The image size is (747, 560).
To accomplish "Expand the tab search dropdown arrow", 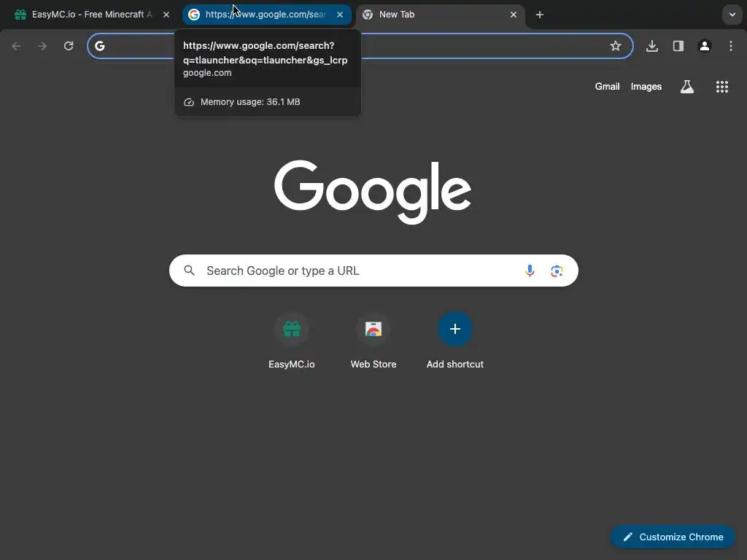I will [x=732, y=15].
